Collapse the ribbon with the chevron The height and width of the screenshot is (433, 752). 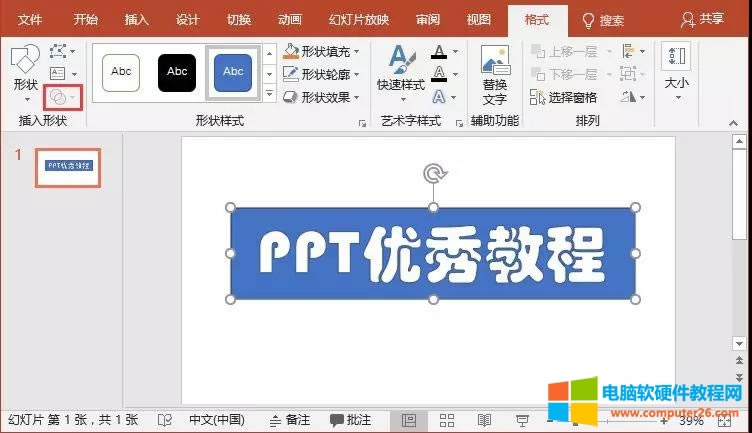point(733,123)
